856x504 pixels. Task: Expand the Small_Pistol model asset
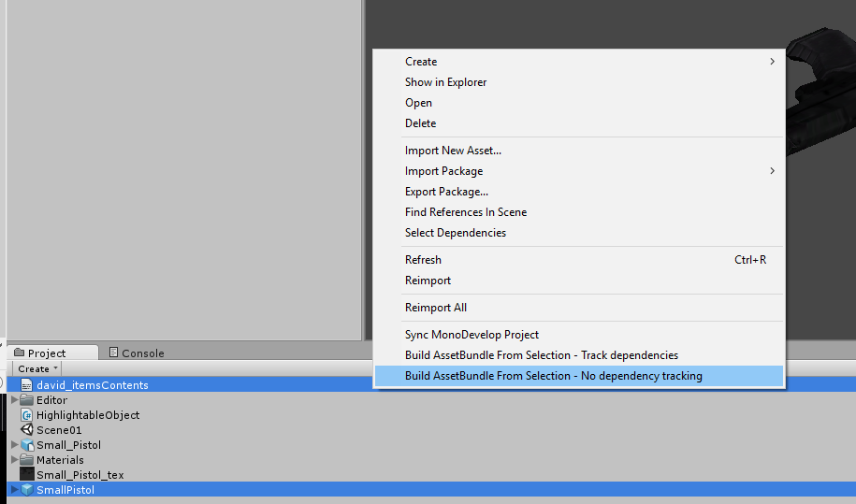(x=14, y=444)
